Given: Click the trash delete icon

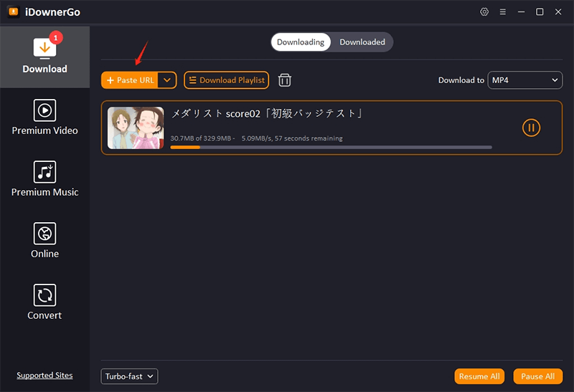Looking at the screenshot, I should (284, 80).
